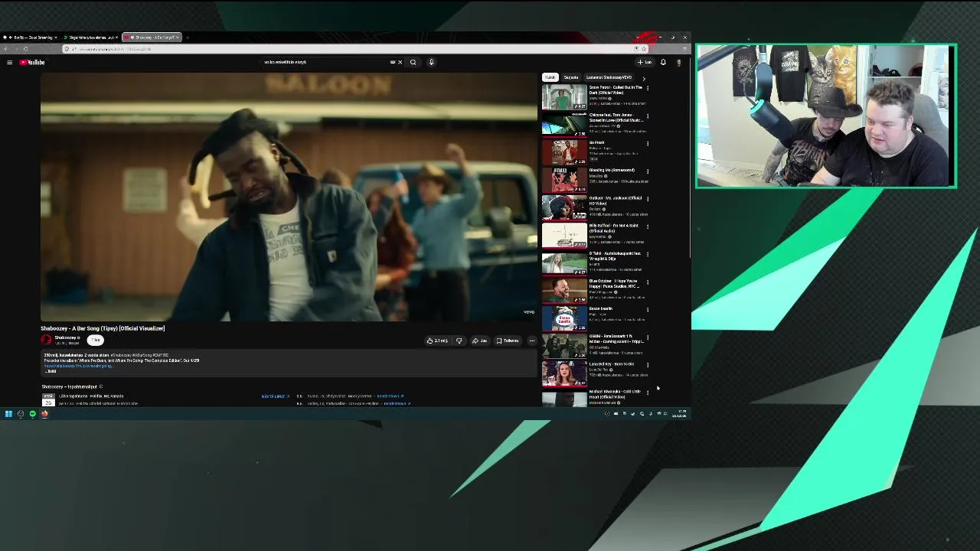Clear the YouTube search box text
980x551 pixels.
tap(400, 62)
